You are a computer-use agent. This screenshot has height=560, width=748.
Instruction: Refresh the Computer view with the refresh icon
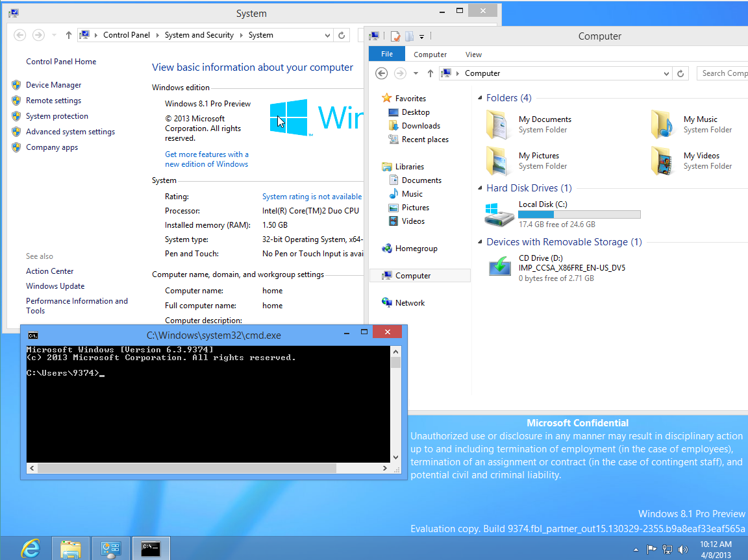(680, 73)
